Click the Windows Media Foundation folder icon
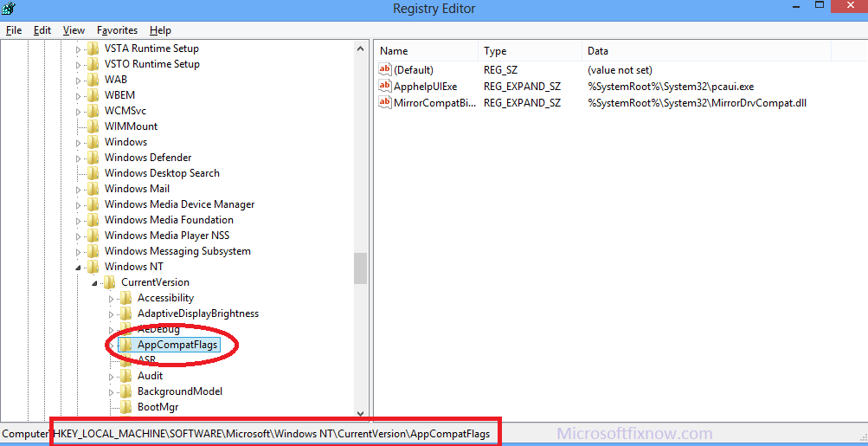The height and width of the screenshot is (446, 868). click(93, 219)
